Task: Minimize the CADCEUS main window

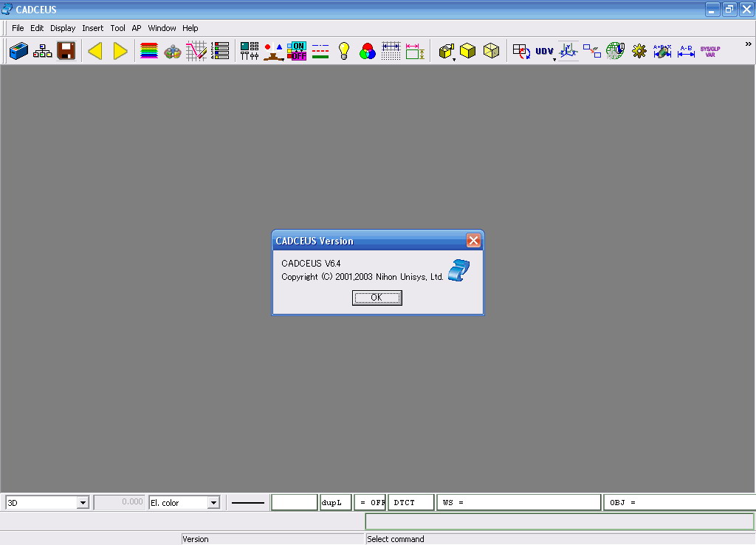Action: pos(712,9)
